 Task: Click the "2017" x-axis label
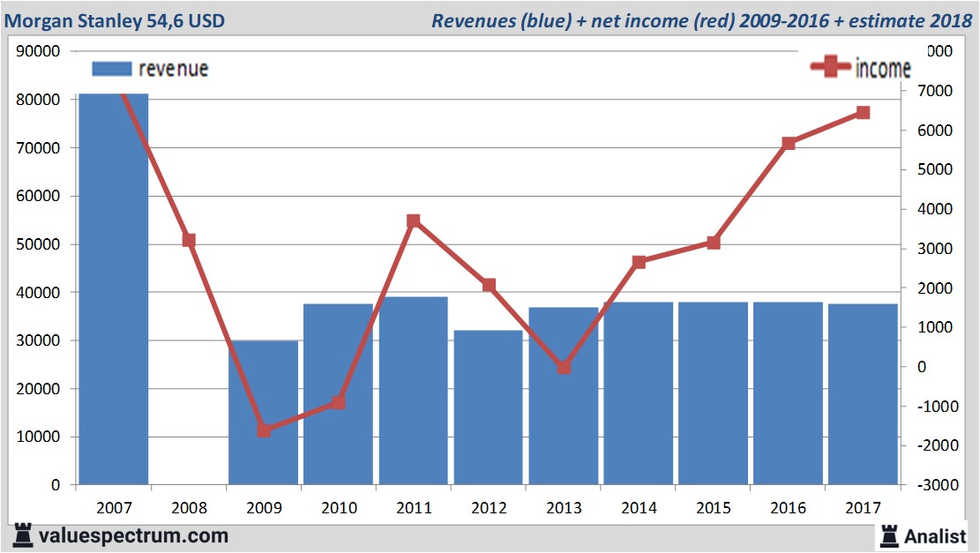864,507
